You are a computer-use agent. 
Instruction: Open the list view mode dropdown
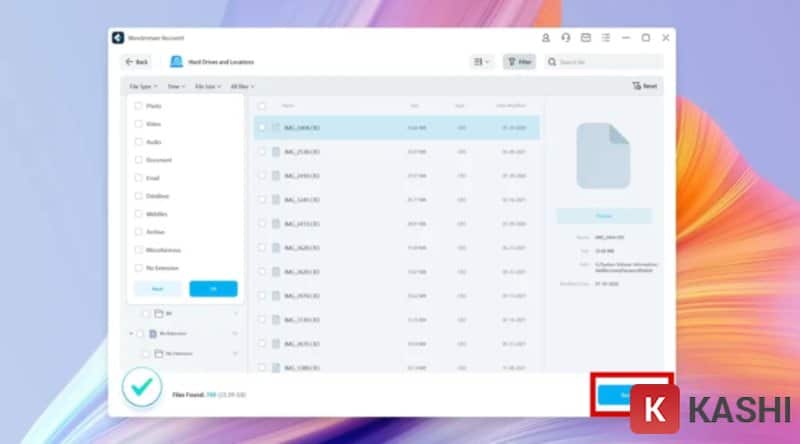pyautogui.click(x=481, y=62)
